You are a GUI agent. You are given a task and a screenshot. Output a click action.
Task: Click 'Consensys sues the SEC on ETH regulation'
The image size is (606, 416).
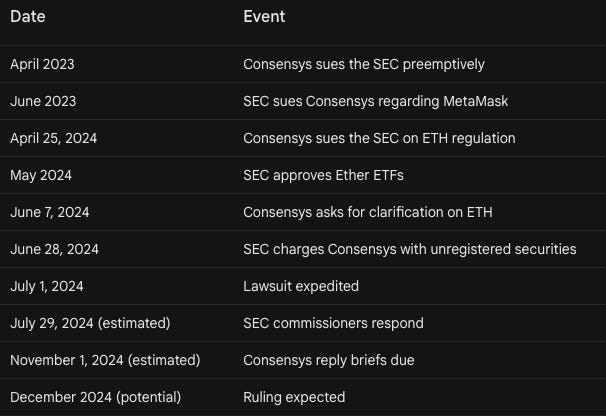point(379,138)
